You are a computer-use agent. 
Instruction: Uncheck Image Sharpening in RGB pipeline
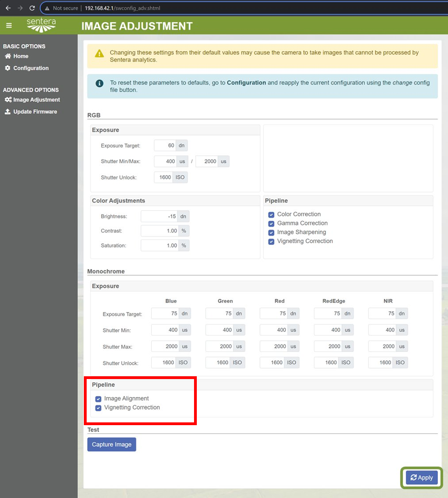pos(271,232)
